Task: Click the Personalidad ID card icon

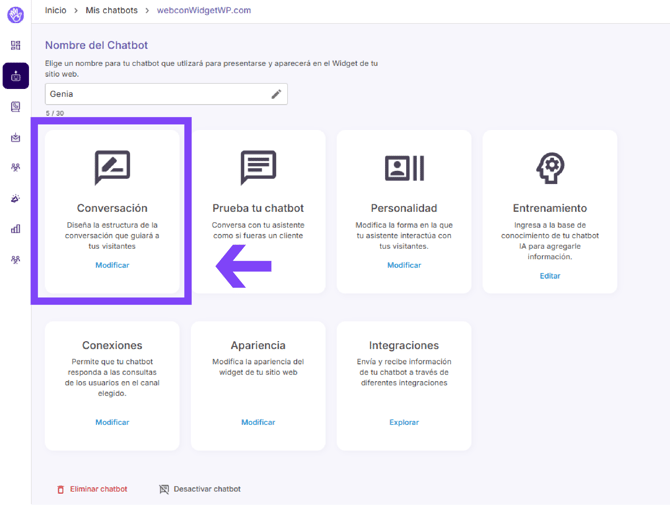Action: (404, 167)
